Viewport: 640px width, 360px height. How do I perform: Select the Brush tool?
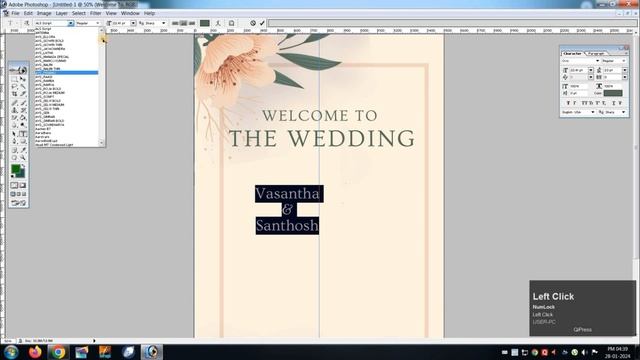23,102
